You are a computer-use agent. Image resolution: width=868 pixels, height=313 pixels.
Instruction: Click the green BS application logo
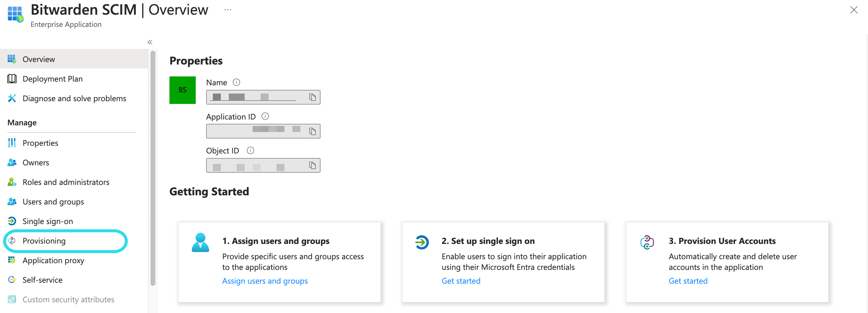tap(182, 90)
